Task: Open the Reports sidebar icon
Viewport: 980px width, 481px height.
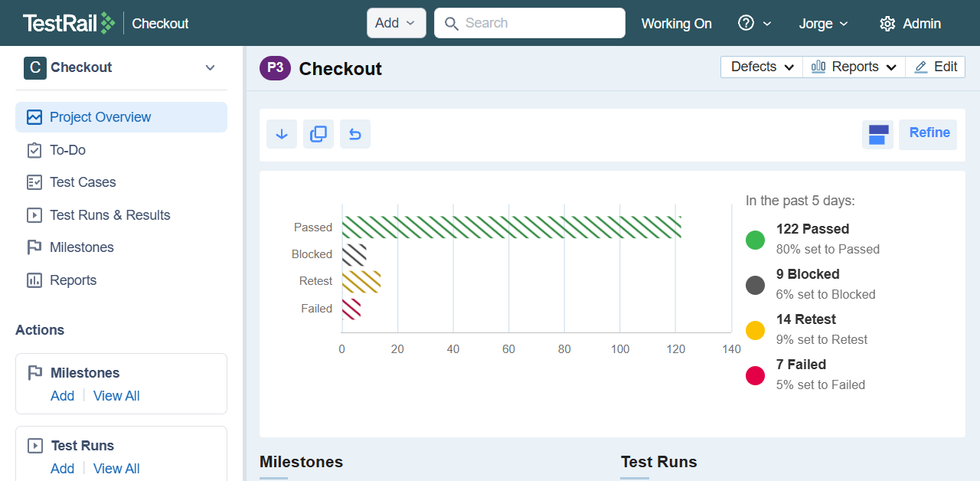Action: tap(34, 280)
